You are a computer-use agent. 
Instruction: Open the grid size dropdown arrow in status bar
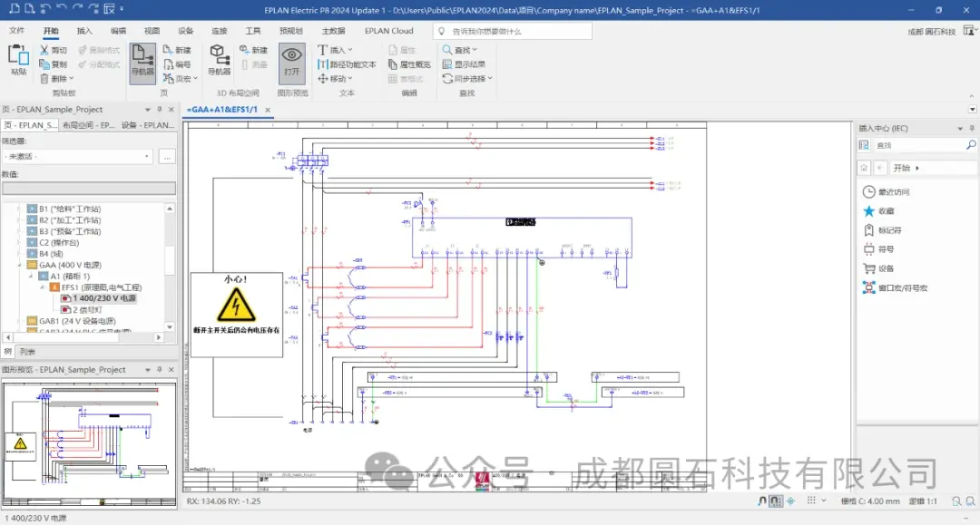click(x=824, y=501)
